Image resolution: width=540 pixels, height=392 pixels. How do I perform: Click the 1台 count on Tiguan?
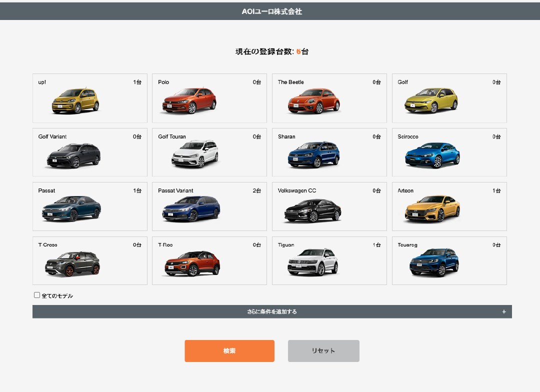[x=376, y=245]
